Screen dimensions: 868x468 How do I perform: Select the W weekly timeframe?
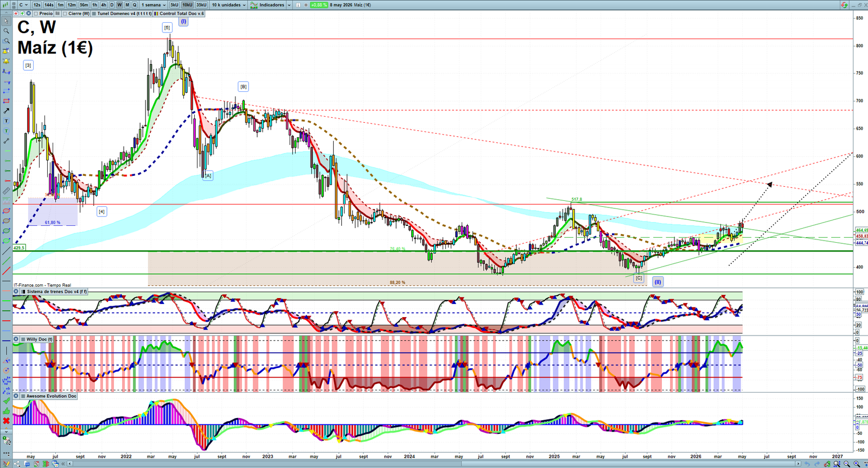[x=119, y=5]
